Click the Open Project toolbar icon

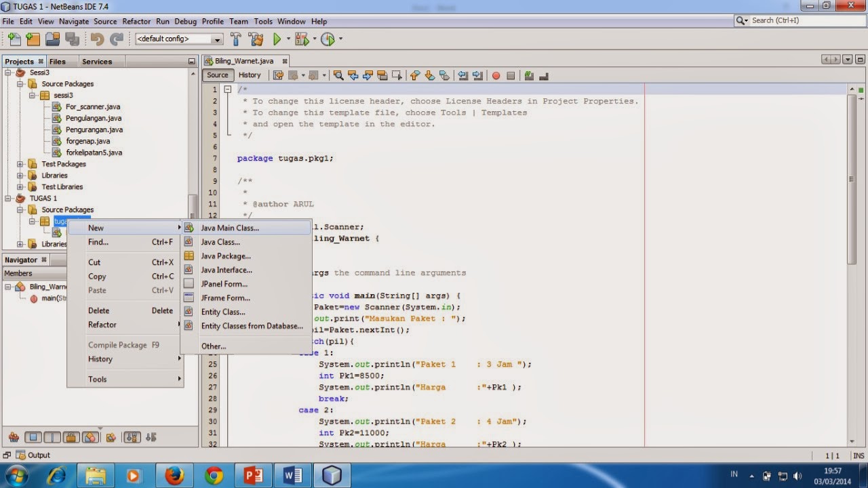[x=52, y=39]
